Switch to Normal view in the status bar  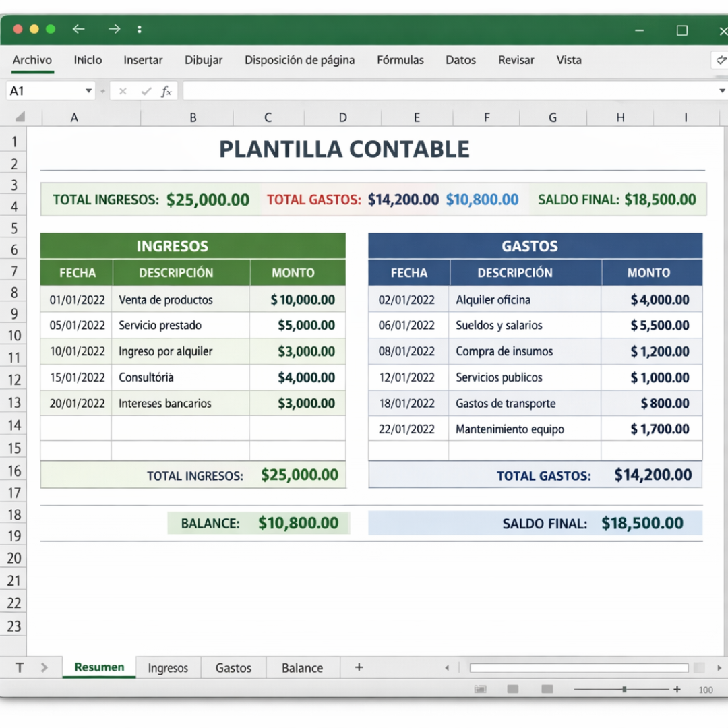pyautogui.click(x=481, y=689)
